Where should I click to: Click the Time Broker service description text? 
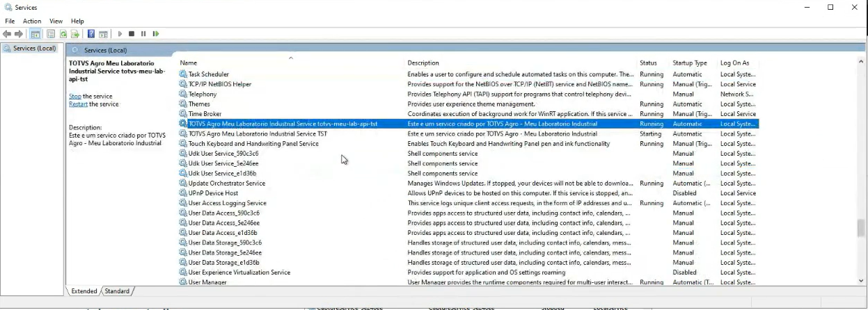(520, 114)
